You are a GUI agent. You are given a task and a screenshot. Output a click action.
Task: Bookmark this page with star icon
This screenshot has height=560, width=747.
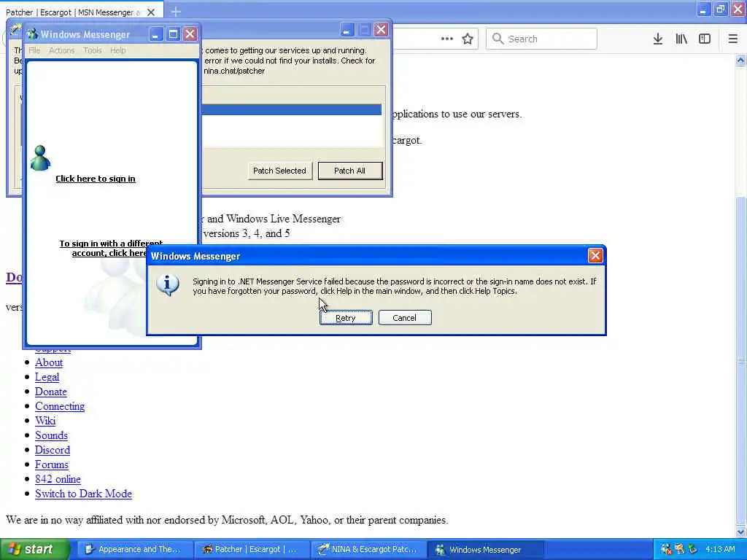pos(468,39)
